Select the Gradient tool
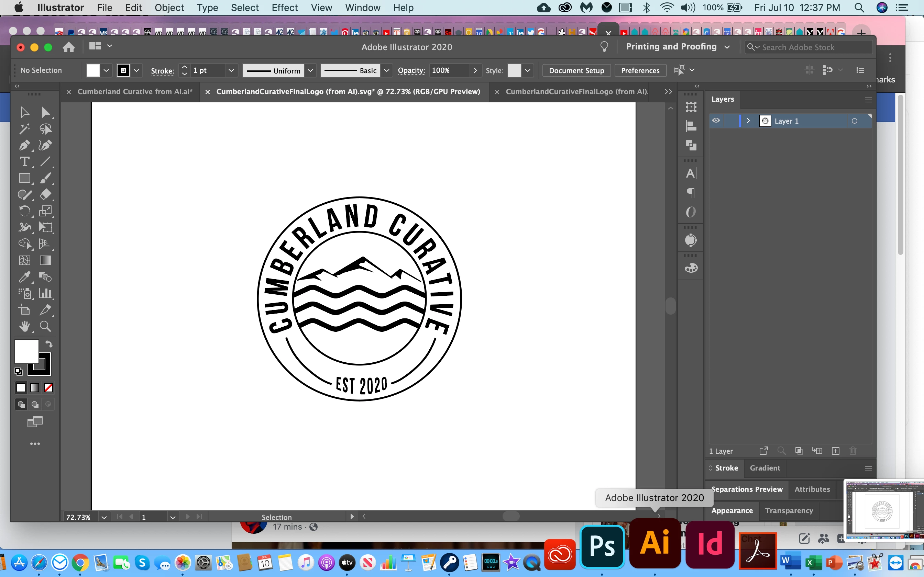 [x=45, y=260]
